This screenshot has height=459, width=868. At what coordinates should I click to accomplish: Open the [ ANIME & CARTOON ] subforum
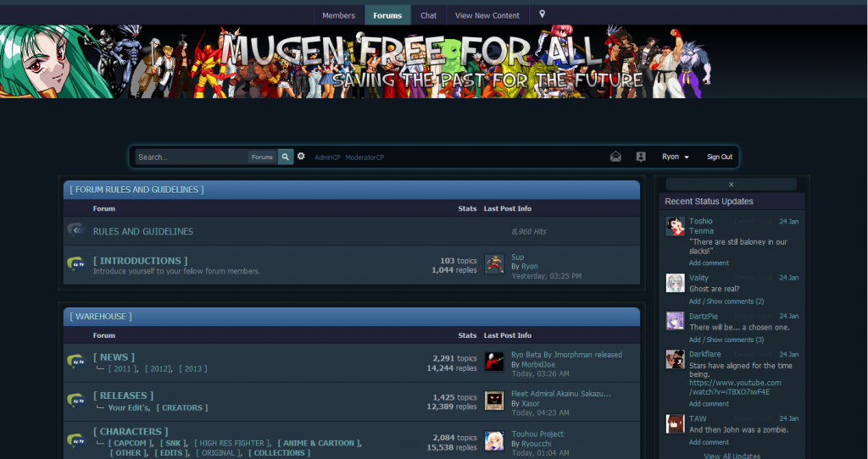319,443
